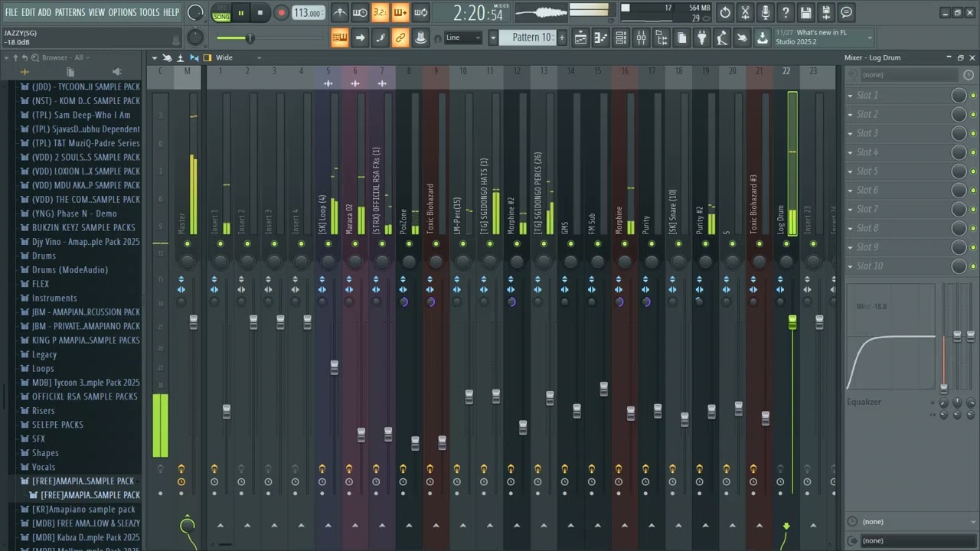Image resolution: width=980 pixels, height=551 pixels.
Task: Mute the Maraca 02 mixer track LED
Action: click(x=354, y=244)
